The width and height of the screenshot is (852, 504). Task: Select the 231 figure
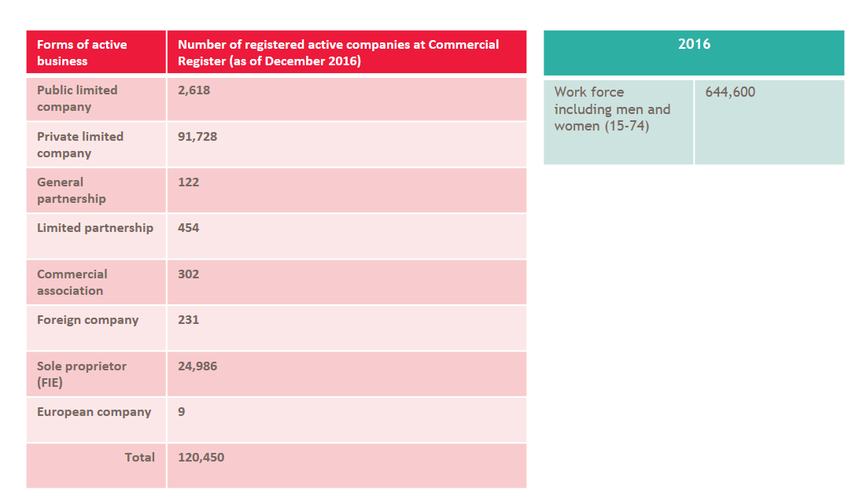(x=189, y=319)
